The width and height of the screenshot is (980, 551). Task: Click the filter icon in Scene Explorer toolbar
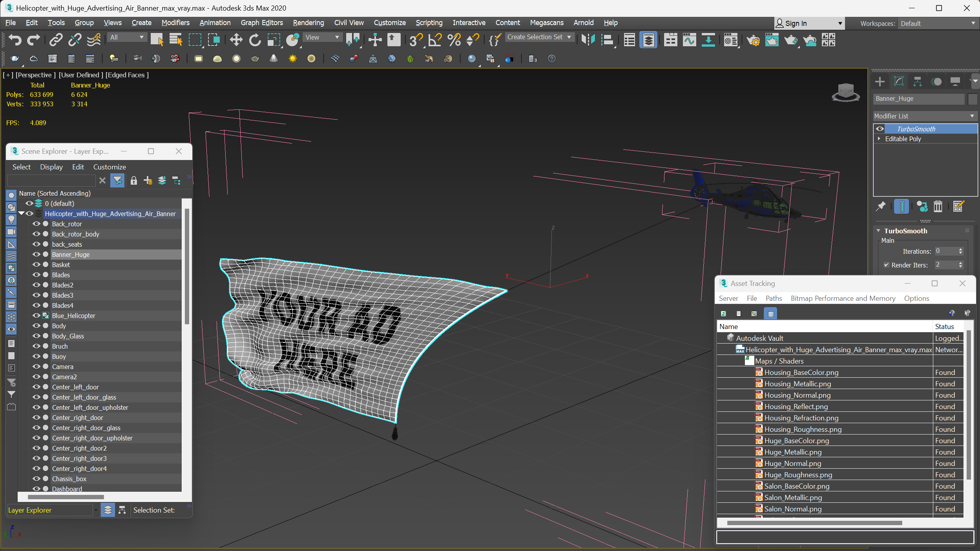click(117, 180)
